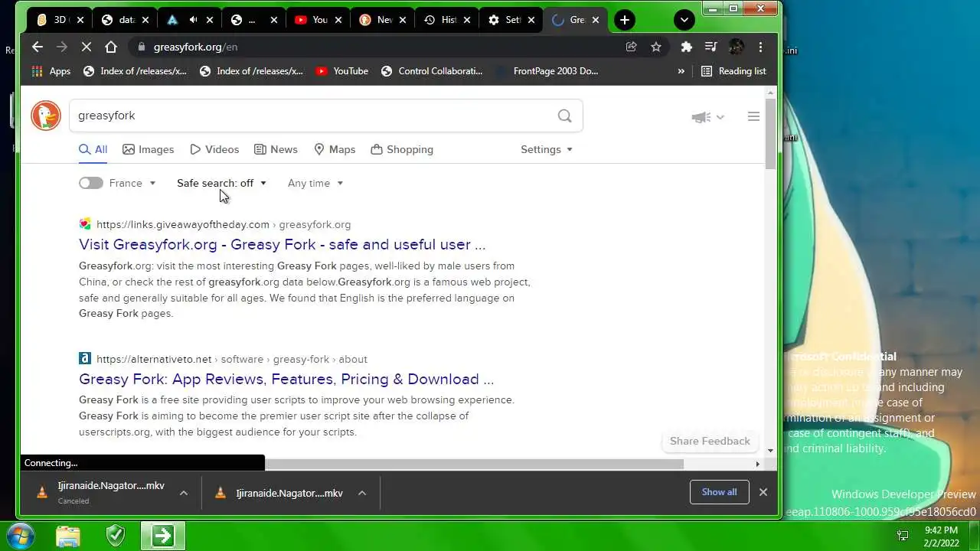Open the megaphone spread icon

[x=707, y=117]
